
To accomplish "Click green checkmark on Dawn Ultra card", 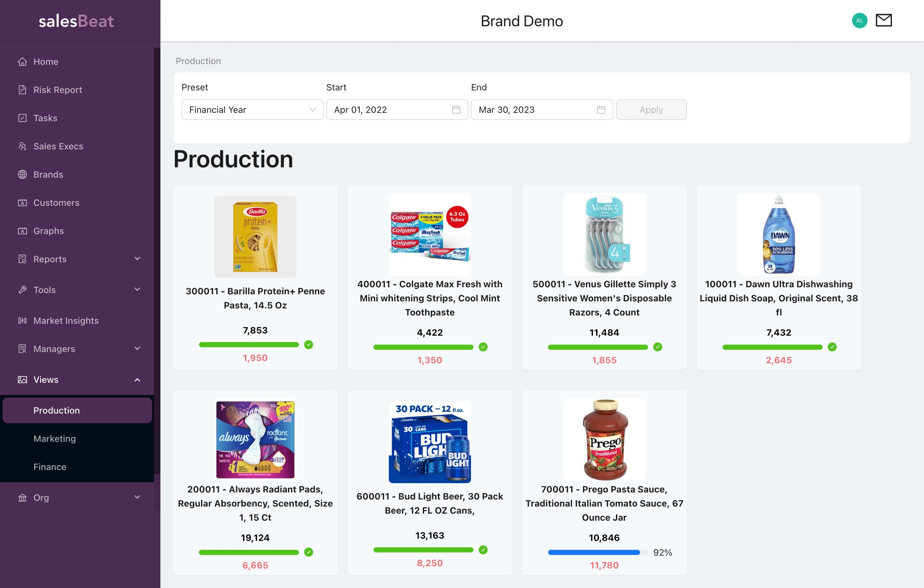I will tap(832, 347).
